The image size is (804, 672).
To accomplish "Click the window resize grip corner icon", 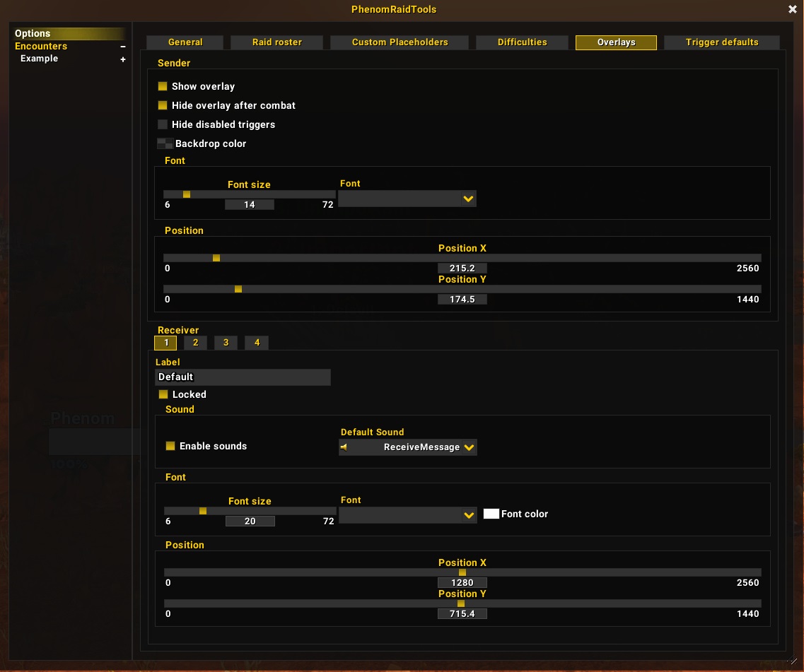I will pyautogui.click(x=792, y=661).
